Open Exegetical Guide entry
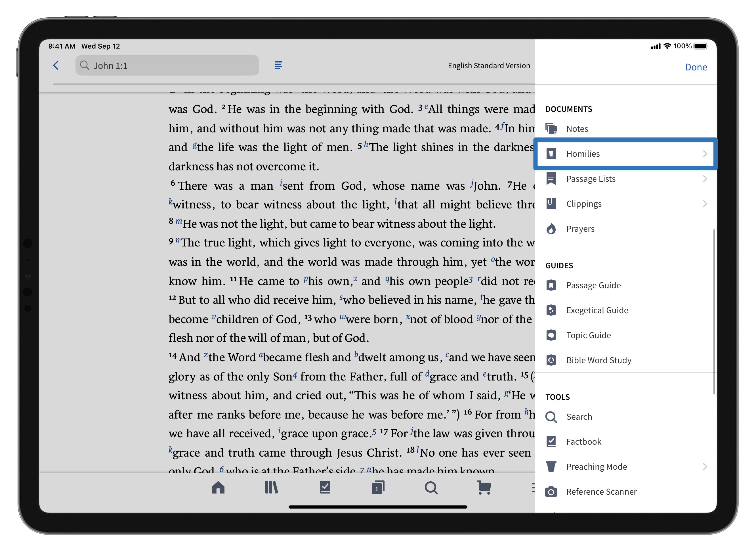The image size is (756, 552). (x=626, y=310)
